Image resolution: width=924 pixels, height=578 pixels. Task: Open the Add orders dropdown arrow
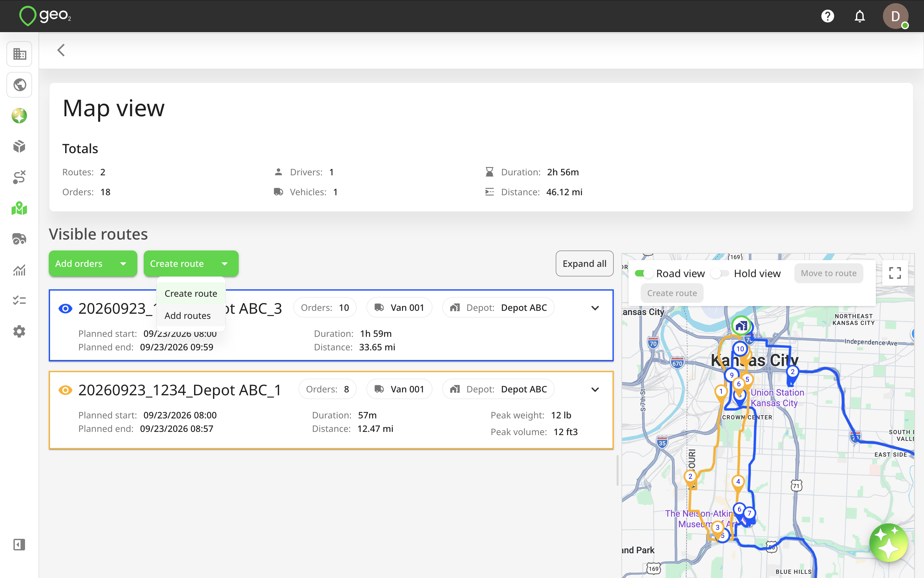123,264
